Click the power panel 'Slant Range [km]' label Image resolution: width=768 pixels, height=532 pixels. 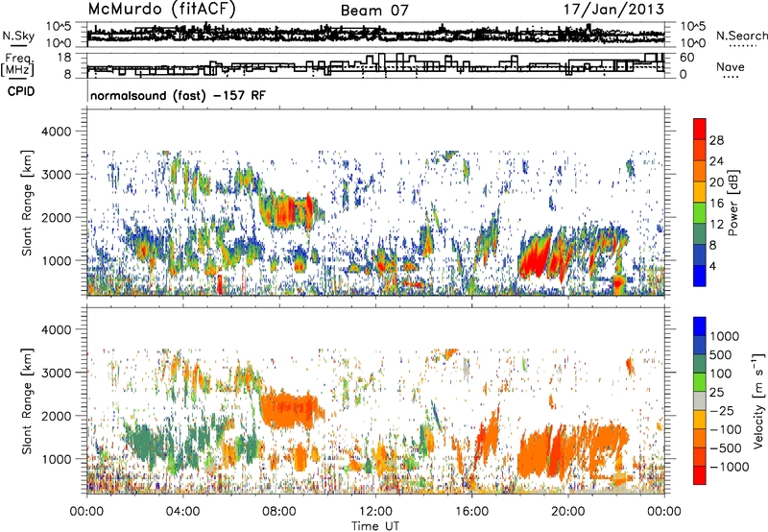click(27, 203)
